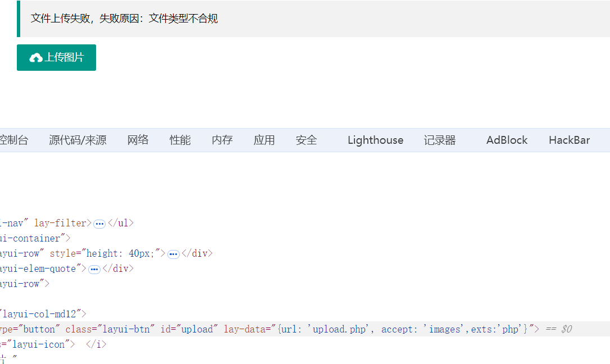Viewport: 610px width, 364px height.
Task: Select the layui-col-md12 element line
Action: pos(44,314)
